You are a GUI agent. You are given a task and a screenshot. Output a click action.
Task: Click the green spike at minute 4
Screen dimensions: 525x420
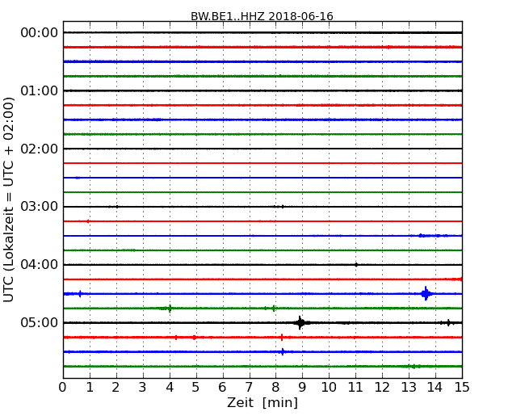[x=170, y=308]
